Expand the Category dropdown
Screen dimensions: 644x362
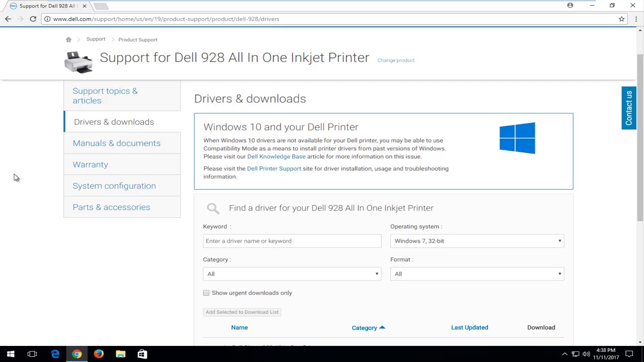pyautogui.click(x=292, y=274)
